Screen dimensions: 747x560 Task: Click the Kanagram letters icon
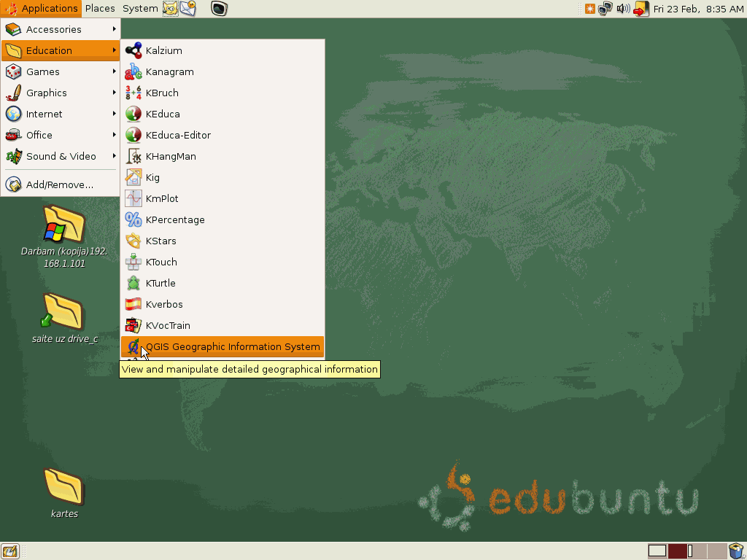[x=133, y=71]
